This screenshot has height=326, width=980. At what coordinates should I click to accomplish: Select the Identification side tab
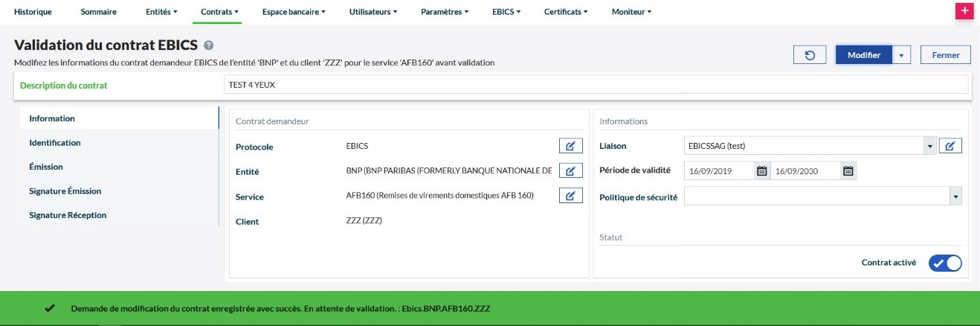pyautogui.click(x=55, y=143)
